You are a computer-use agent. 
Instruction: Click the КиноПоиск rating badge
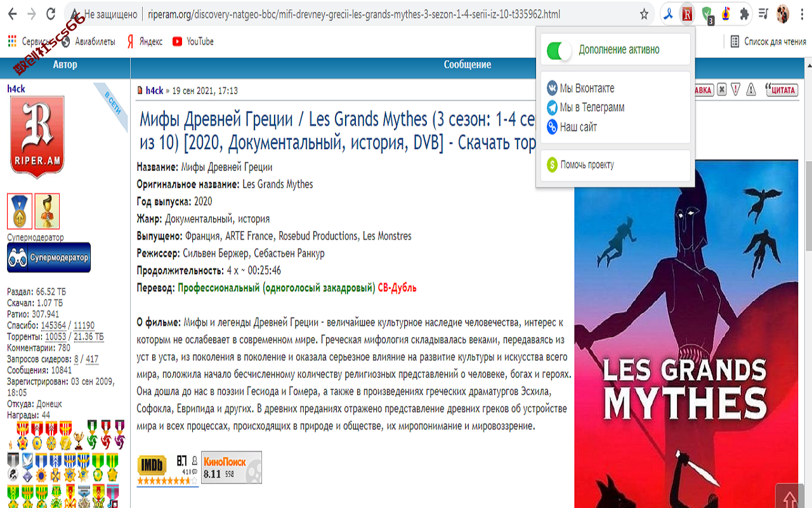pos(232,467)
